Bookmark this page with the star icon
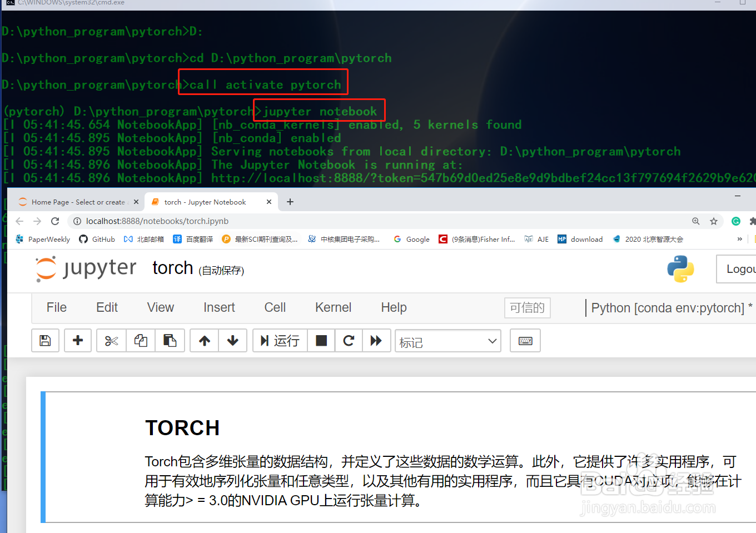Image resolution: width=756 pixels, height=533 pixels. click(x=714, y=221)
